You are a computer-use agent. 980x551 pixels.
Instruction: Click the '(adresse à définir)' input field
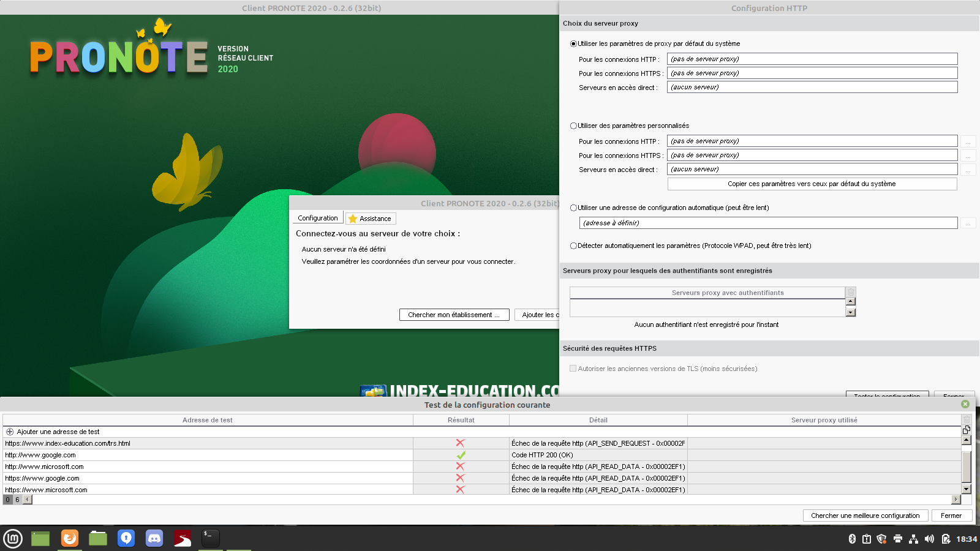[769, 223]
